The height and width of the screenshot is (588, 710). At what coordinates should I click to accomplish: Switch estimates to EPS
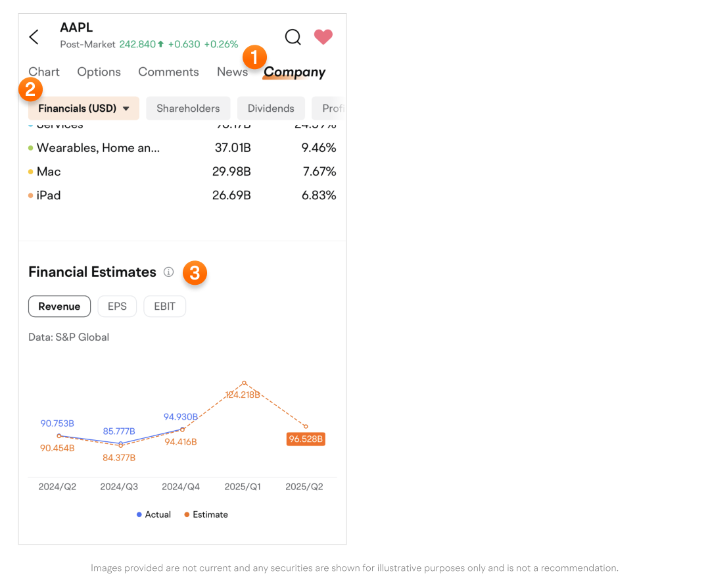pyautogui.click(x=117, y=306)
